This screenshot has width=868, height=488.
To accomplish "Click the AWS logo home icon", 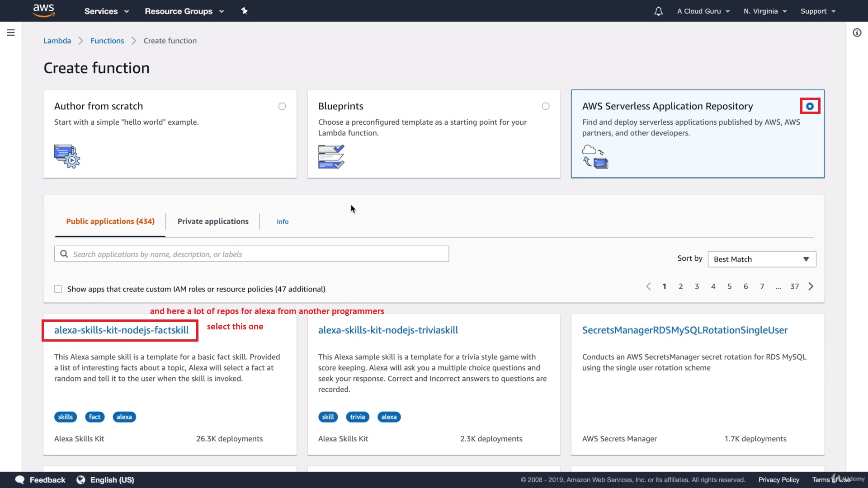I will click(44, 10).
